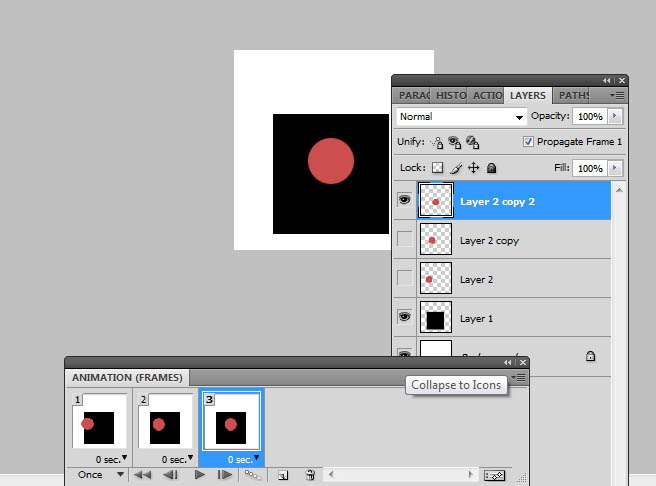Screen dimensions: 656x486
Task: Open the Normal blend mode dropdown
Action: 461,117
